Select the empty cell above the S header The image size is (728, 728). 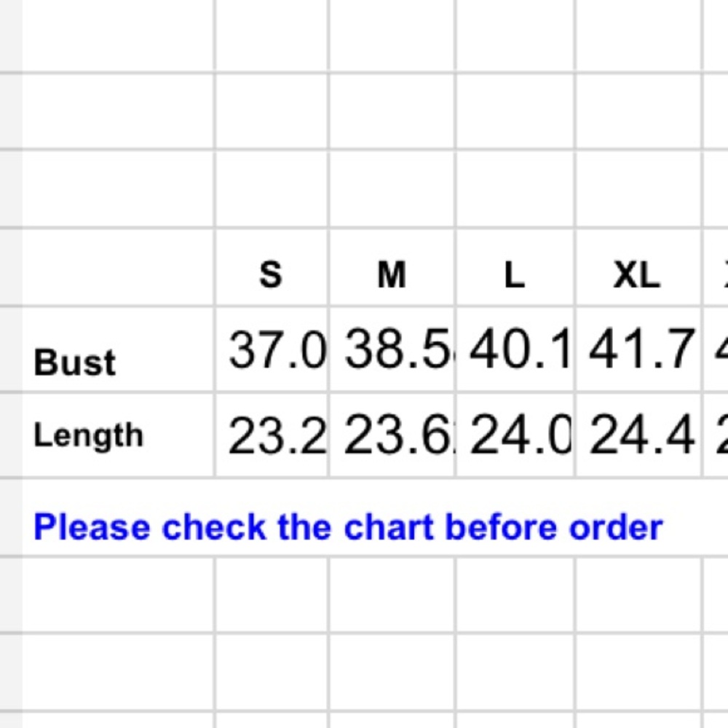272,189
